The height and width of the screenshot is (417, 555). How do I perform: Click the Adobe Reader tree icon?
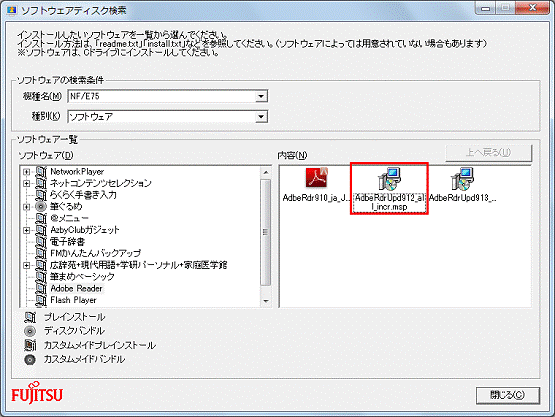point(41,289)
